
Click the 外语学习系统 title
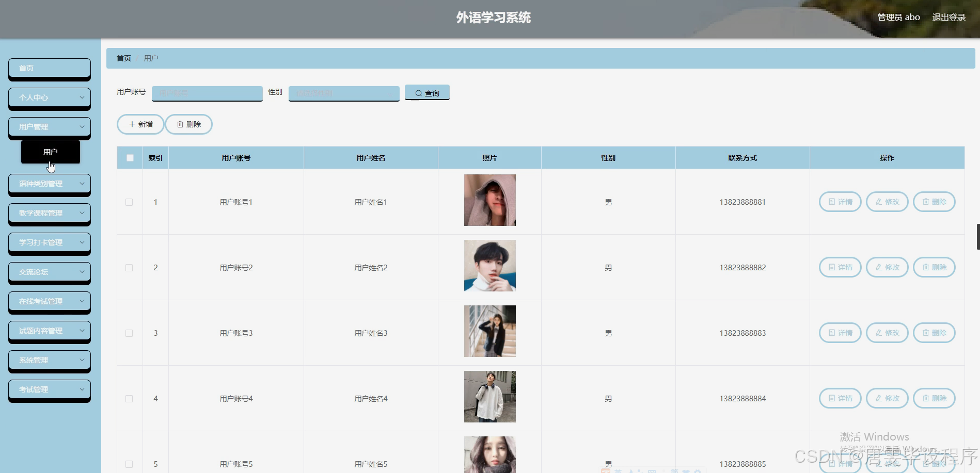pos(493,18)
